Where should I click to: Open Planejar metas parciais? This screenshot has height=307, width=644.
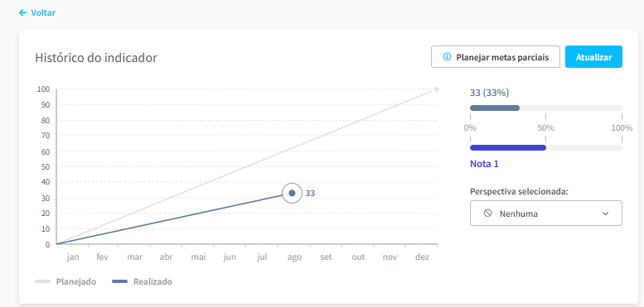pyautogui.click(x=496, y=57)
